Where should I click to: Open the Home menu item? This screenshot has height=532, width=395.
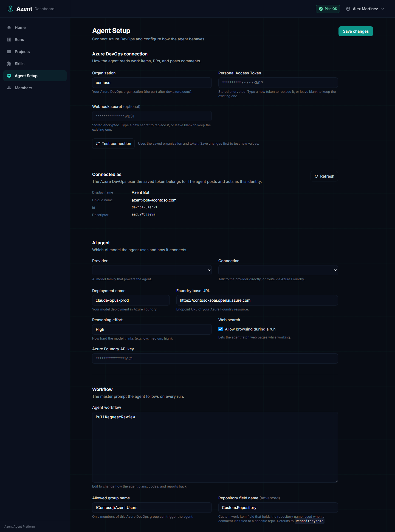click(35, 27)
